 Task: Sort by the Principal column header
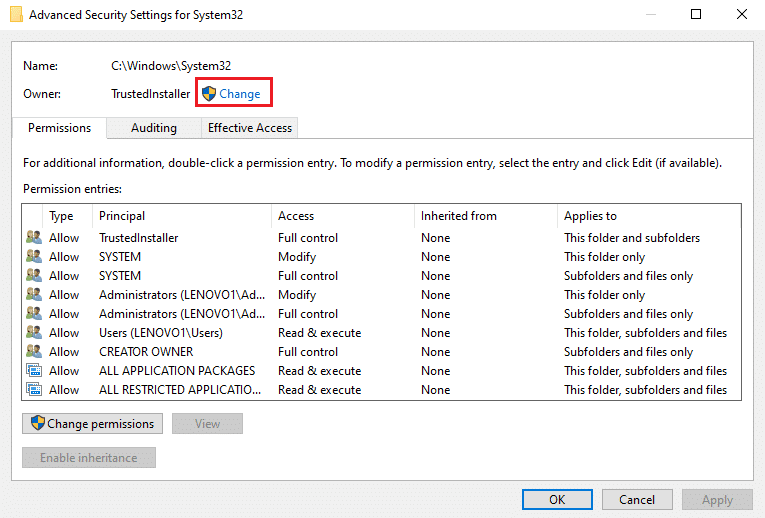[x=181, y=216]
